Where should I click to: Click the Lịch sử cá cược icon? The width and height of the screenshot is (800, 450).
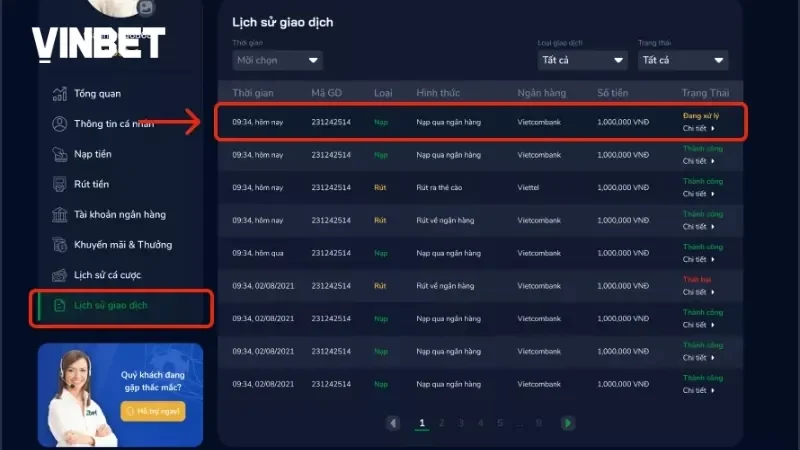click(x=58, y=274)
